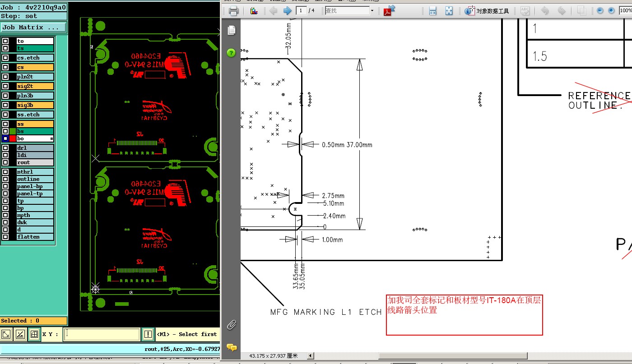Go to next PDF page arrow
The width and height of the screenshot is (632, 364).
[287, 11]
